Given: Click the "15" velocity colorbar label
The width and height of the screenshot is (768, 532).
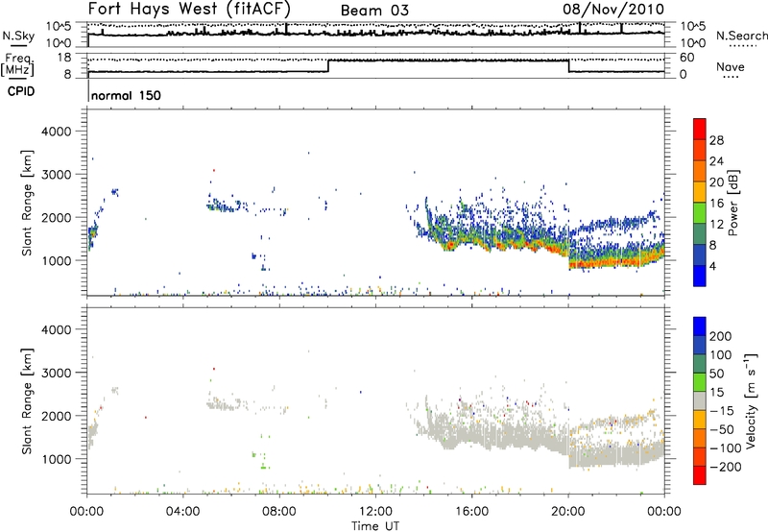Looking at the screenshot, I should tap(716, 393).
